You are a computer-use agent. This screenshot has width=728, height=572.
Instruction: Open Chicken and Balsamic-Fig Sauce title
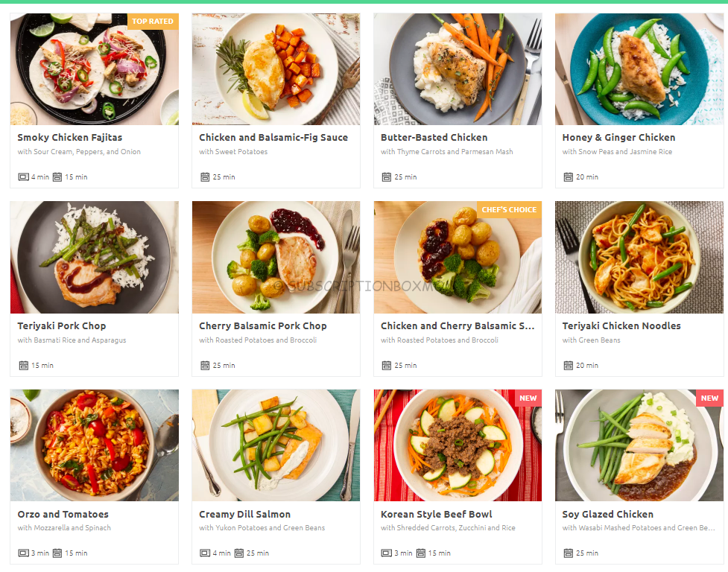pyautogui.click(x=273, y=137)
